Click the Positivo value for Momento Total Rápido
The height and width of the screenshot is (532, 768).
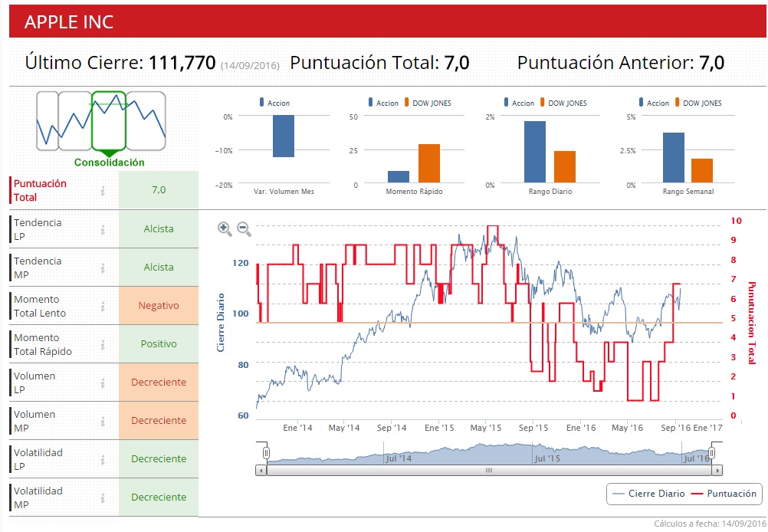pyautogui.click(x=159, y=344)
